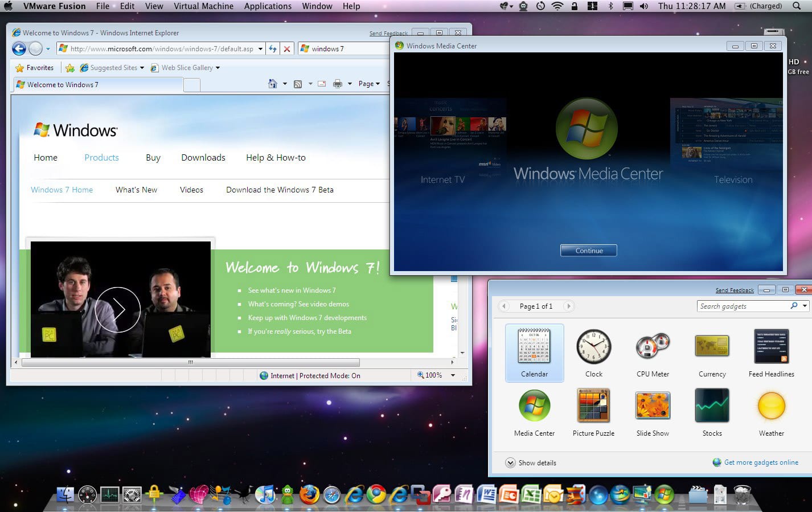812x512 pixels.
Task: Click the Internet Explorer forward arrow
Action: coord(35,49)
